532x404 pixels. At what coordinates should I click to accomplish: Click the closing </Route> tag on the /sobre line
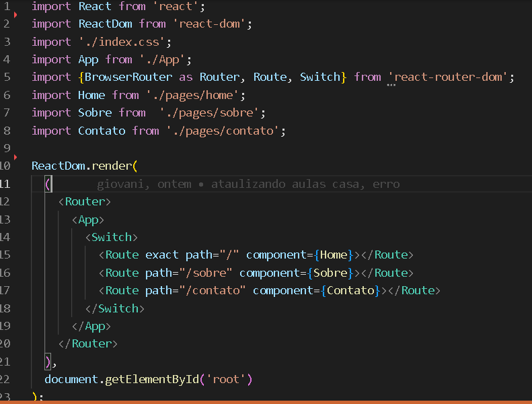(x=387, y=273)
